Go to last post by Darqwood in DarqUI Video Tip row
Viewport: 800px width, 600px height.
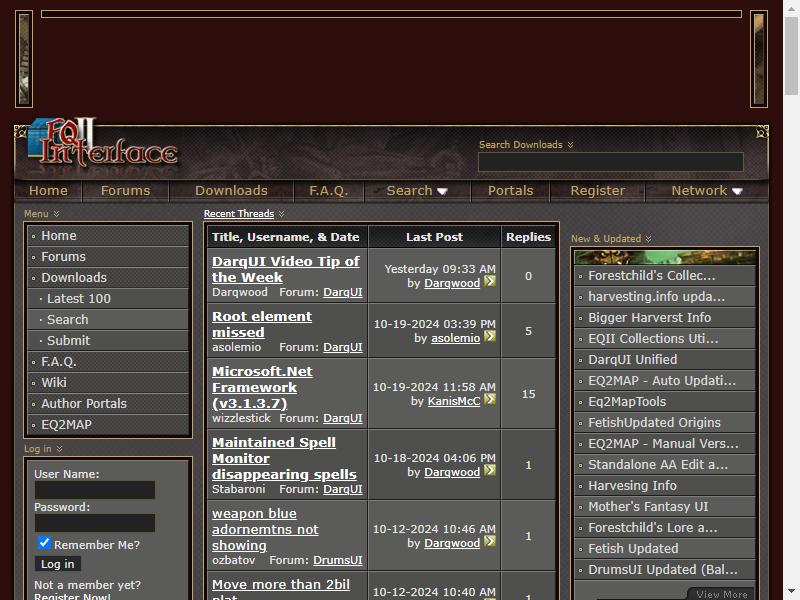tap(490, 281)
